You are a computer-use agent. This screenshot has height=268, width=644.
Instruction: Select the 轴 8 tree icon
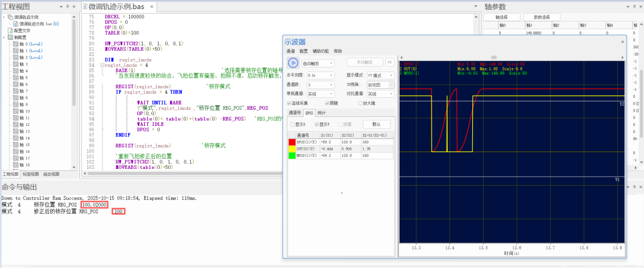click(x=16, y=98)
